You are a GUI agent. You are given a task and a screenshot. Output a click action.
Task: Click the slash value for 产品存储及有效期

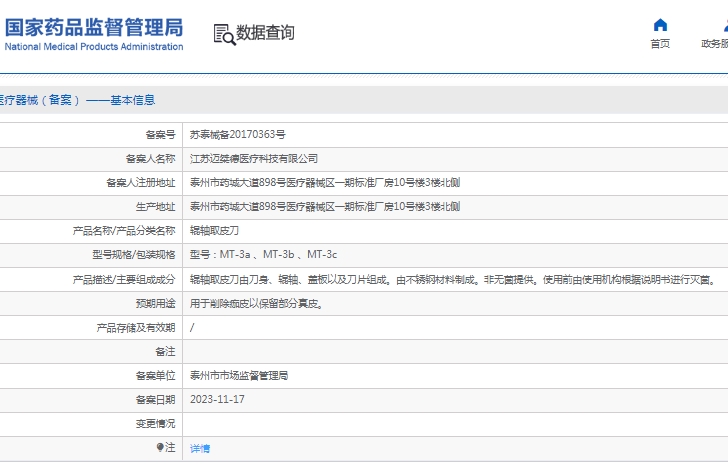(x=192, y=328)
